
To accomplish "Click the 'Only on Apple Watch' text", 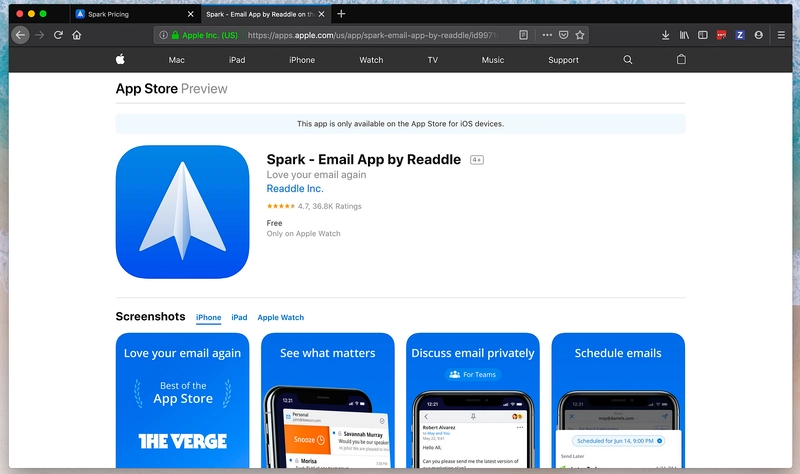I will [x=304, y=234].
